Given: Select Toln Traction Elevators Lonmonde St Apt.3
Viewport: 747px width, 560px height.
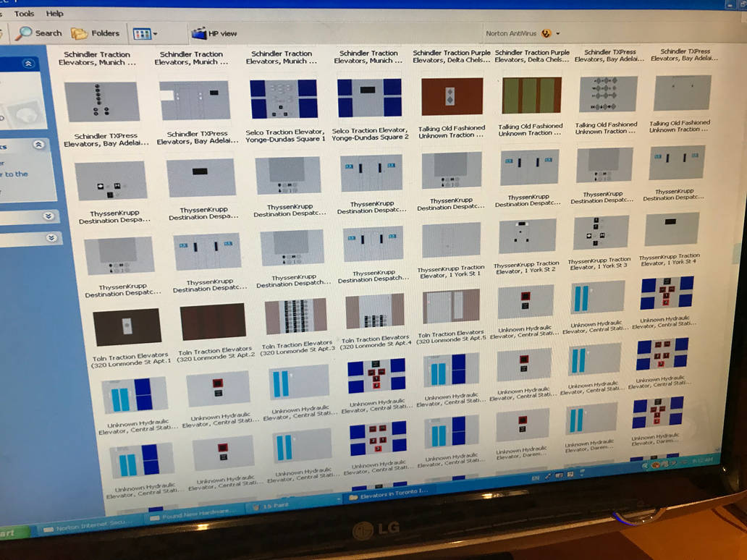Looking at the screenshot, I should click(296, 315).
